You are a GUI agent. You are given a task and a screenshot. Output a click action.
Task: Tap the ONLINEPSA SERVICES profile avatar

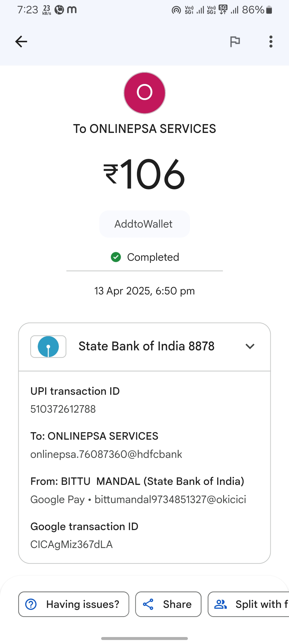click(144, 93)
